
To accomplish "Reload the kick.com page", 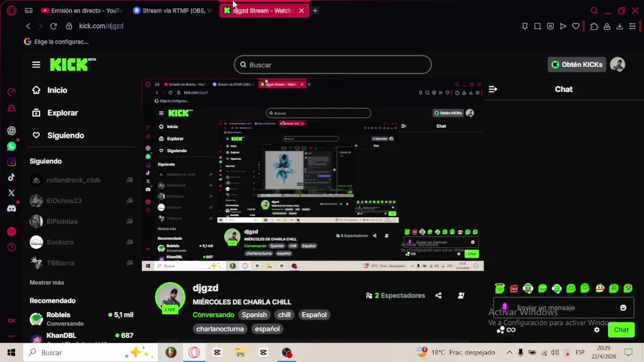I will click(x=53, y=26).
